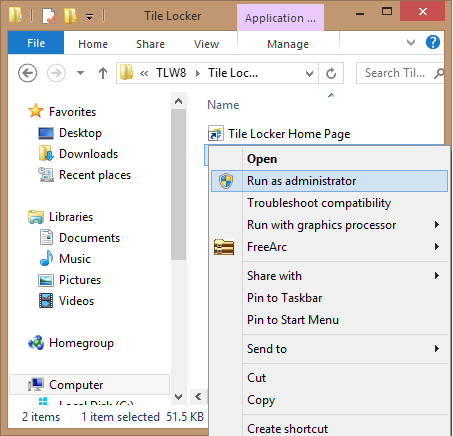This screenshot has height=436, width=453.
Task: Click the Tile Locker Home Page shortcut icon
Action: pyautogui.click(x=215, y=134)
